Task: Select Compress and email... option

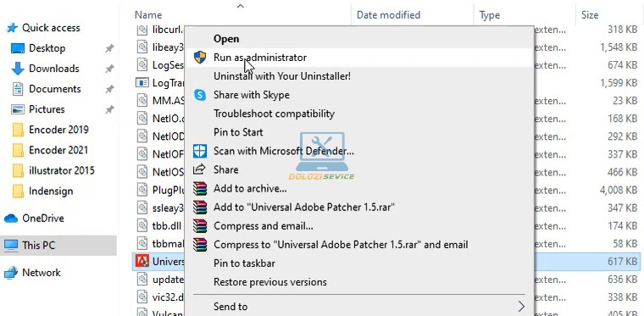Action: click(264, 226)
